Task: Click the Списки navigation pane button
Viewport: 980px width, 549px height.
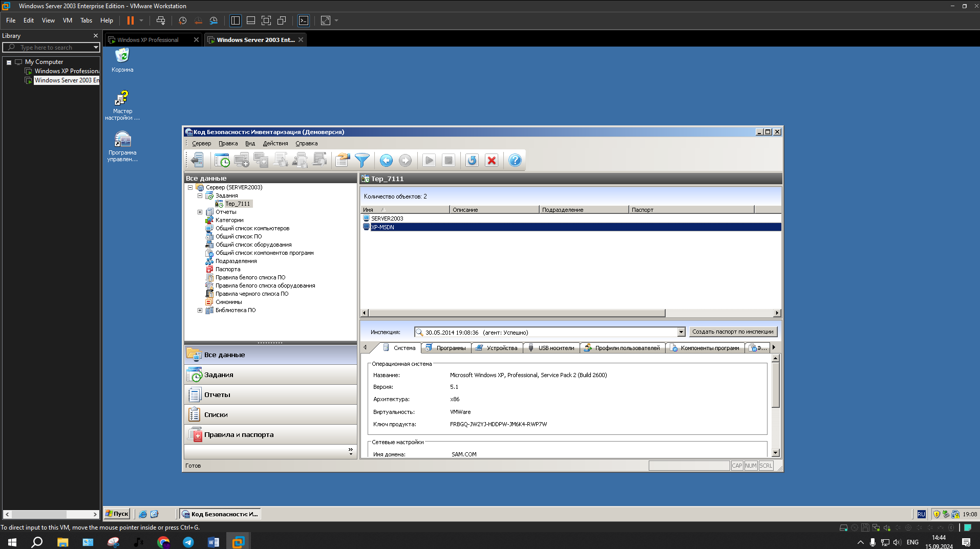Action: pos(270,415)
